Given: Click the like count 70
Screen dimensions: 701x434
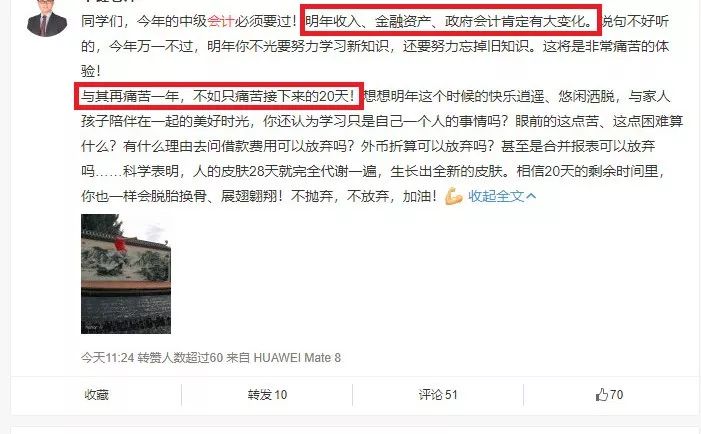Looking at the screenshot, I should coord(616,395).
